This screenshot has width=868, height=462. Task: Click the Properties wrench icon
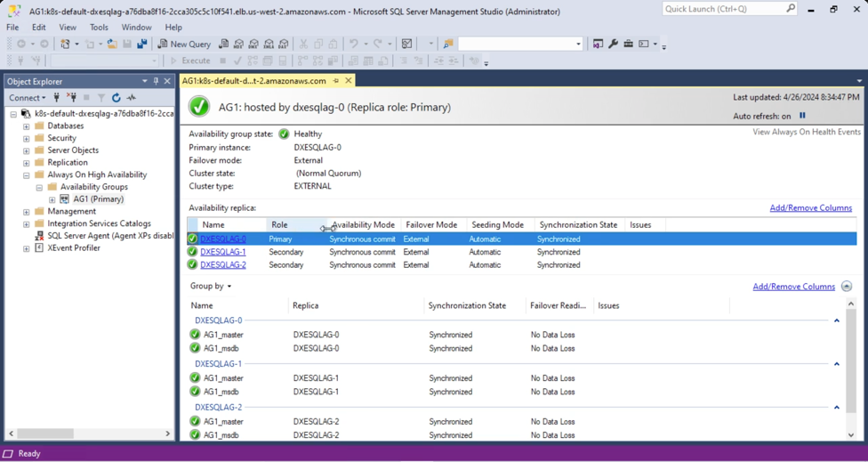click(x=613, y=44)
